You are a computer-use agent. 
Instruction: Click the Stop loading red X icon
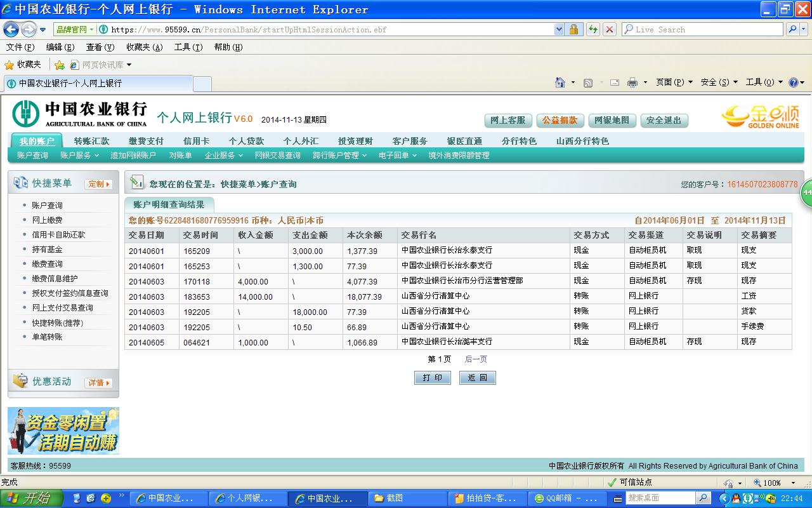pos(610,29)
